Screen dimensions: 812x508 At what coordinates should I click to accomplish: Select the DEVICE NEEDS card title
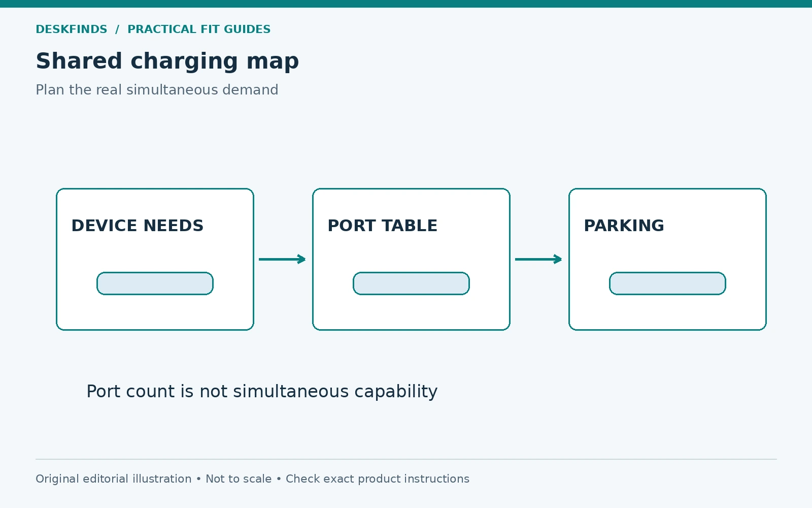click(x=137, y=226)
